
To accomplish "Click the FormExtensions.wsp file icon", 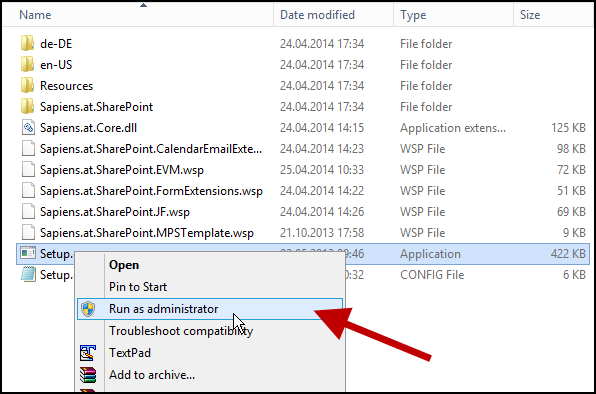I will (28, 190).
